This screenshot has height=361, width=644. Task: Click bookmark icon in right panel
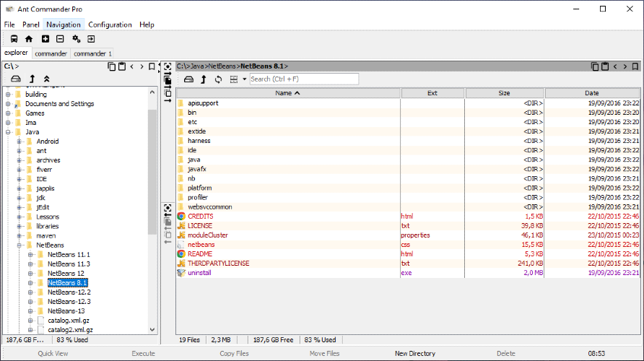(635, 66)
